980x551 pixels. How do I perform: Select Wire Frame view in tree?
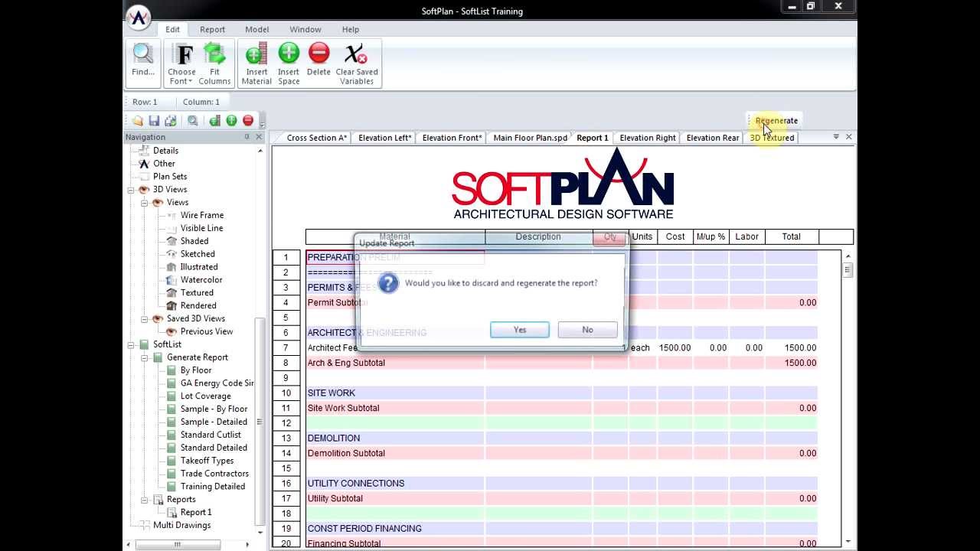[x=202, y=216]
